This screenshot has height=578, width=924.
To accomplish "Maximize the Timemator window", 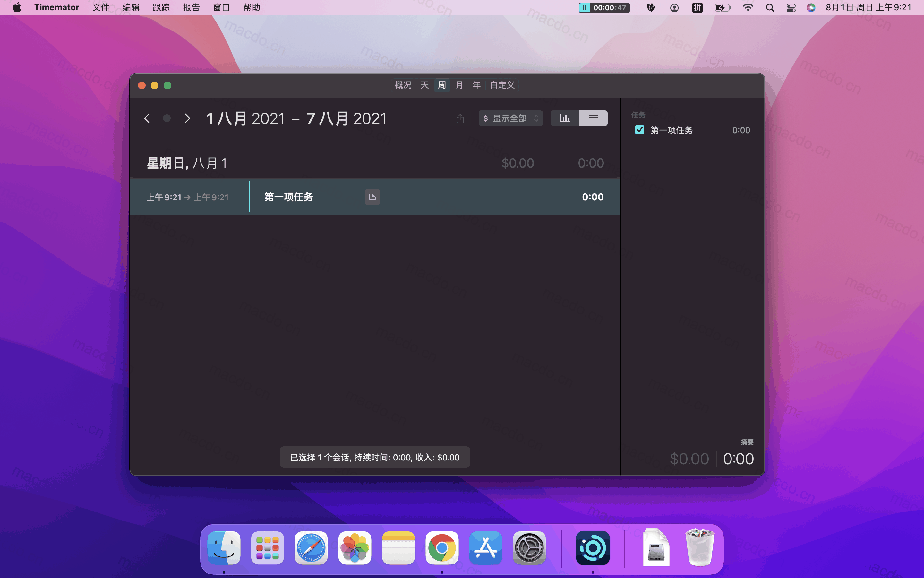I will click(167, 85).
